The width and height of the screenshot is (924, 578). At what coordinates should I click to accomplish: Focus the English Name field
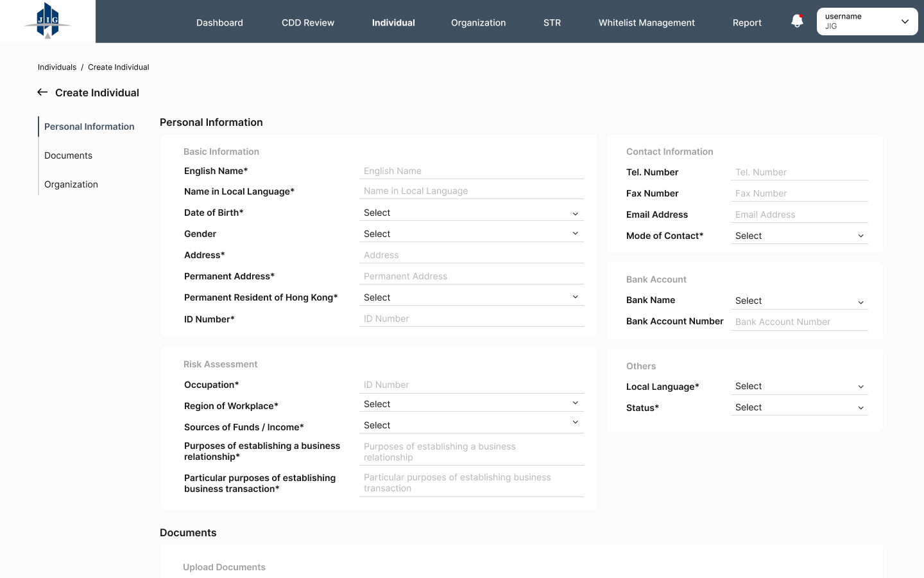coord(472,171)
